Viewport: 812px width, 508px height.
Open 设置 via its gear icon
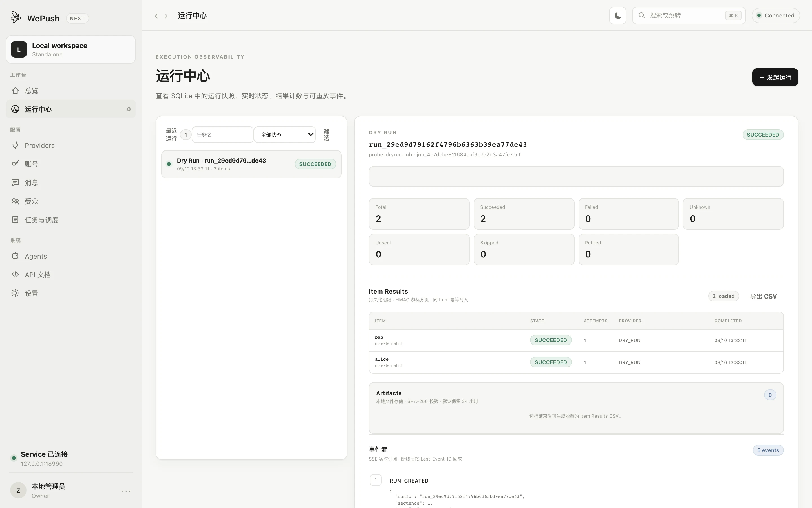coord(15,293)
